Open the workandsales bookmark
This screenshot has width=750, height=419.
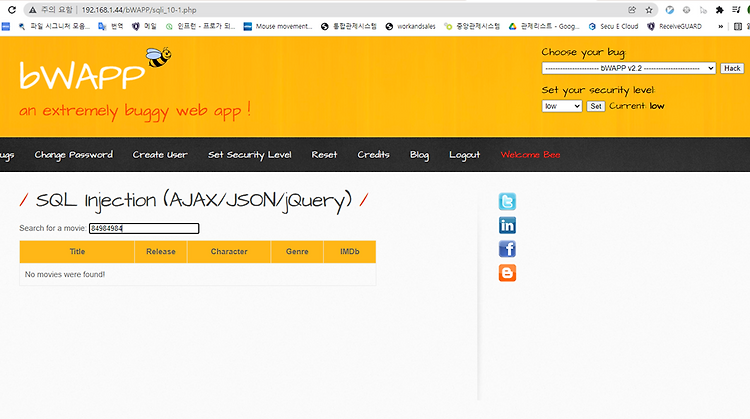tap(411, 26)
